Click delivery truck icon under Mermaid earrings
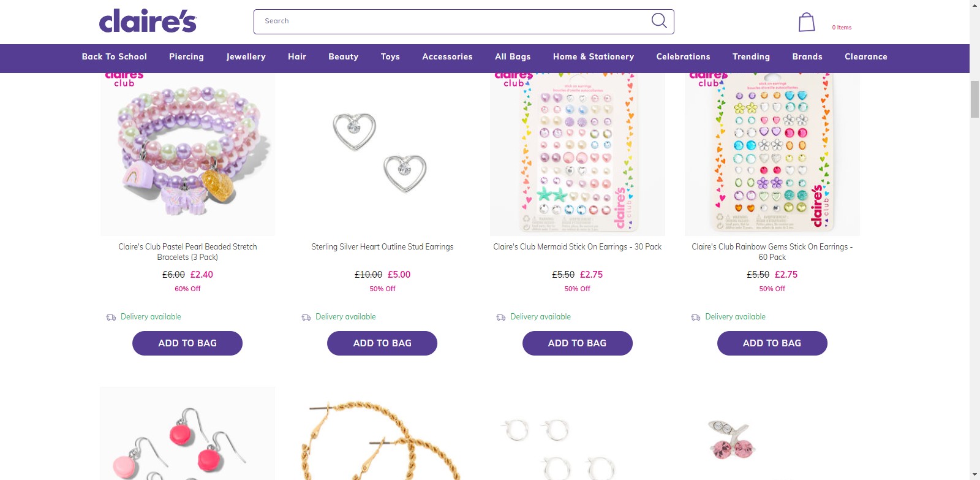Image resolution: width=980 pixels, height=480 pixels. point(501,318)
